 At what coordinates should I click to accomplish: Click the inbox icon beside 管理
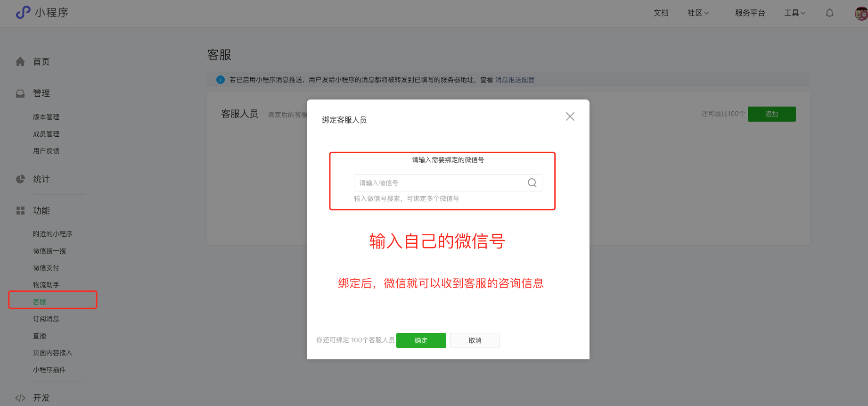tap(20, 93)
